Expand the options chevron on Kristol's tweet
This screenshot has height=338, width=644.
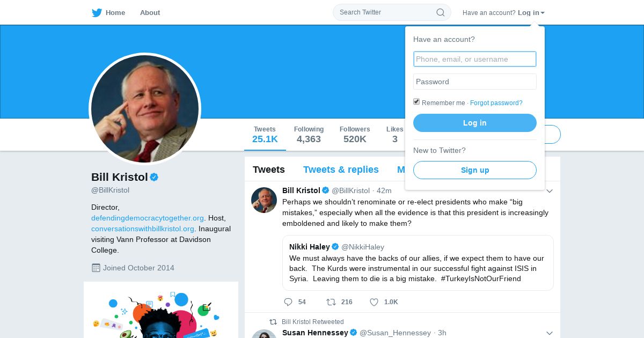coord(549,191)
